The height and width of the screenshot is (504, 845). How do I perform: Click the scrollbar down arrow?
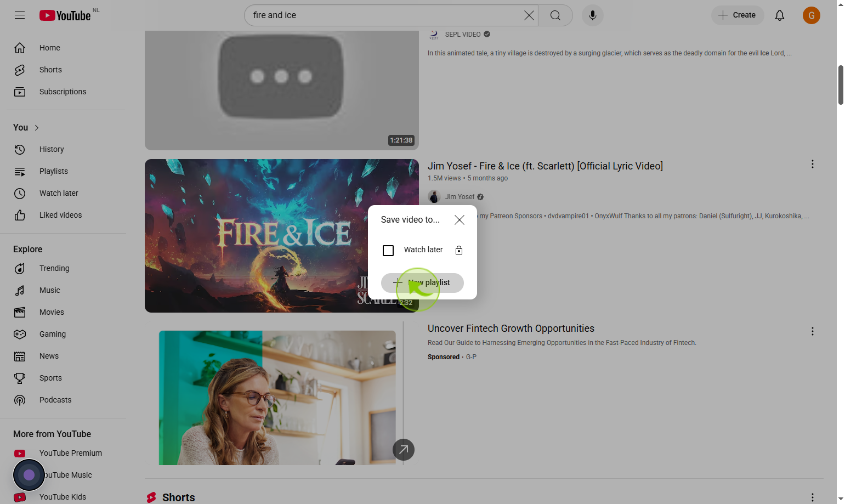[x=841, y=499]
